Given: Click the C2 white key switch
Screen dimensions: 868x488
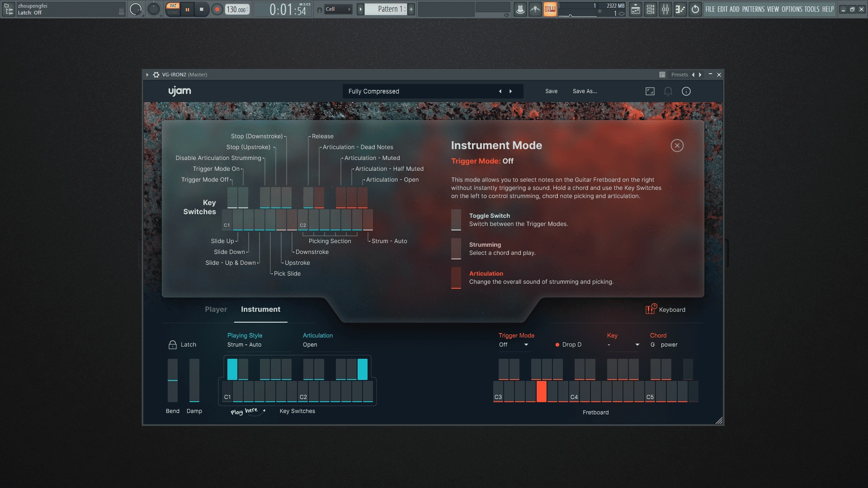Looking at the screenshot, I should pos(303,391).
